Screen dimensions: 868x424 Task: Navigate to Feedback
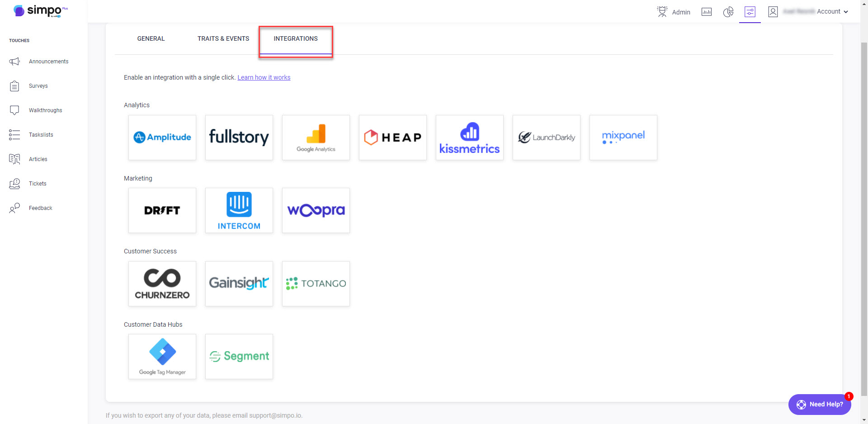[41, 208]
